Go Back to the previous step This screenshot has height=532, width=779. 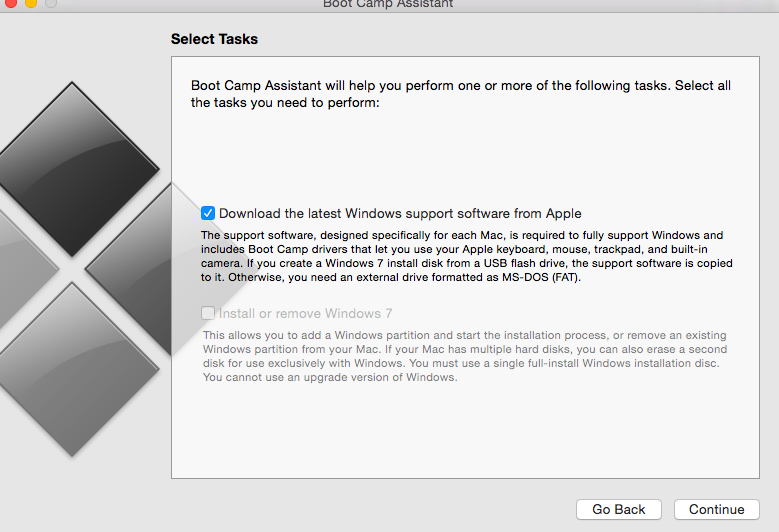pos(619,509)
